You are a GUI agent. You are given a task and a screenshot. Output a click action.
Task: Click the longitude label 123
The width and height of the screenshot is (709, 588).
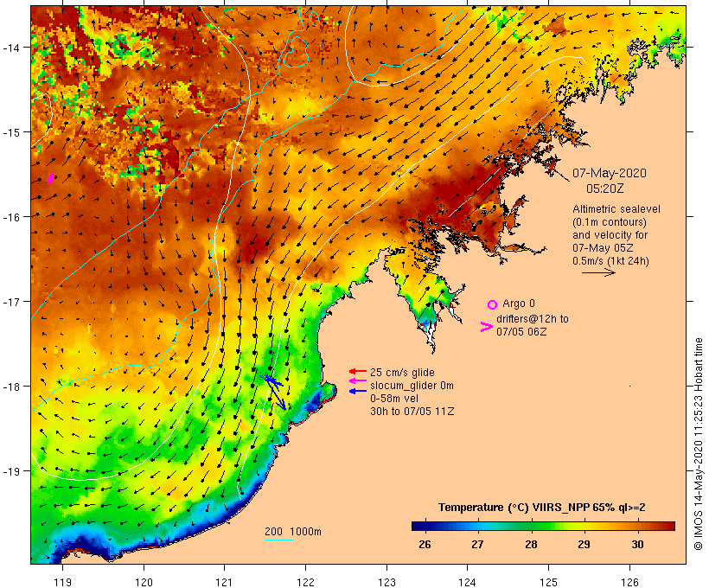pos(386,582)
